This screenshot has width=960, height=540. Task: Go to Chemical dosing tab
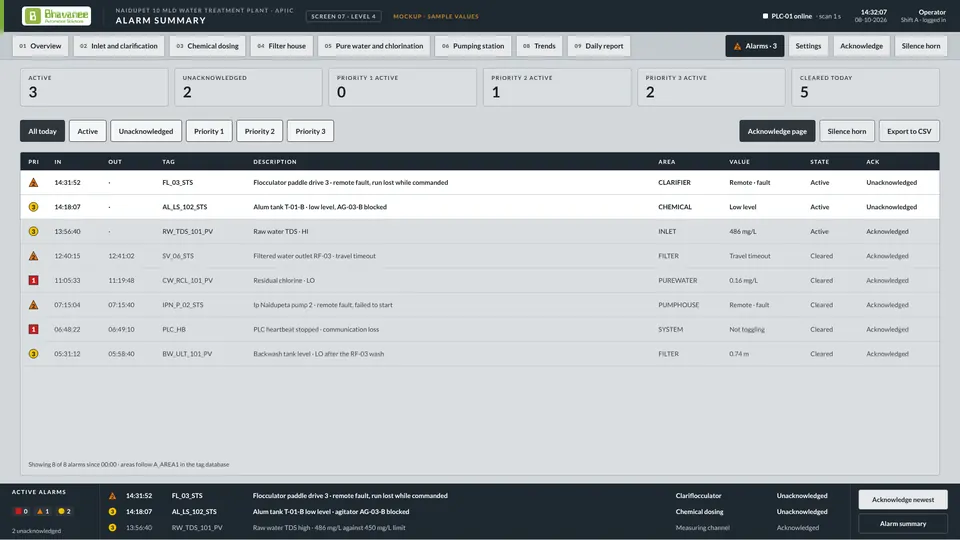[208, 46]
